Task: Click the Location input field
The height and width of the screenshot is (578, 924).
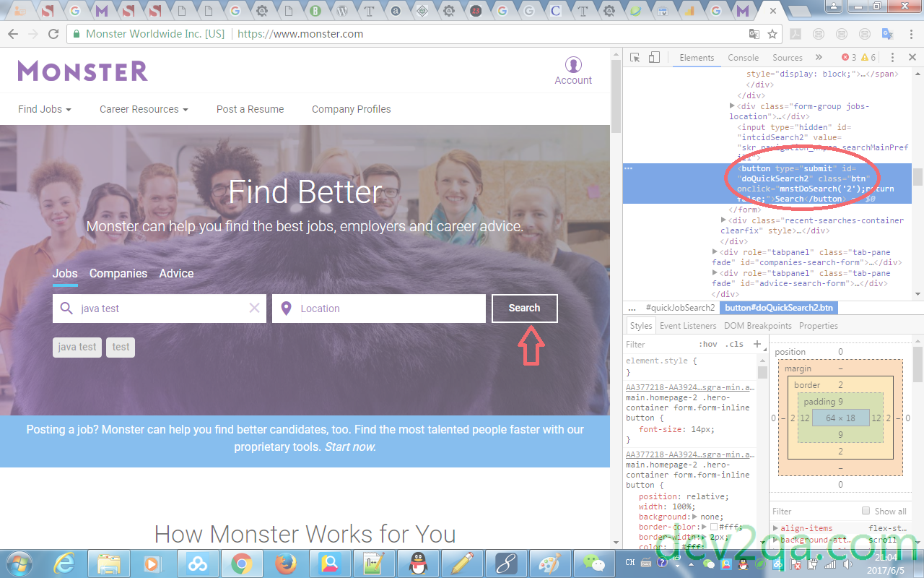Action: coord(379,309)
